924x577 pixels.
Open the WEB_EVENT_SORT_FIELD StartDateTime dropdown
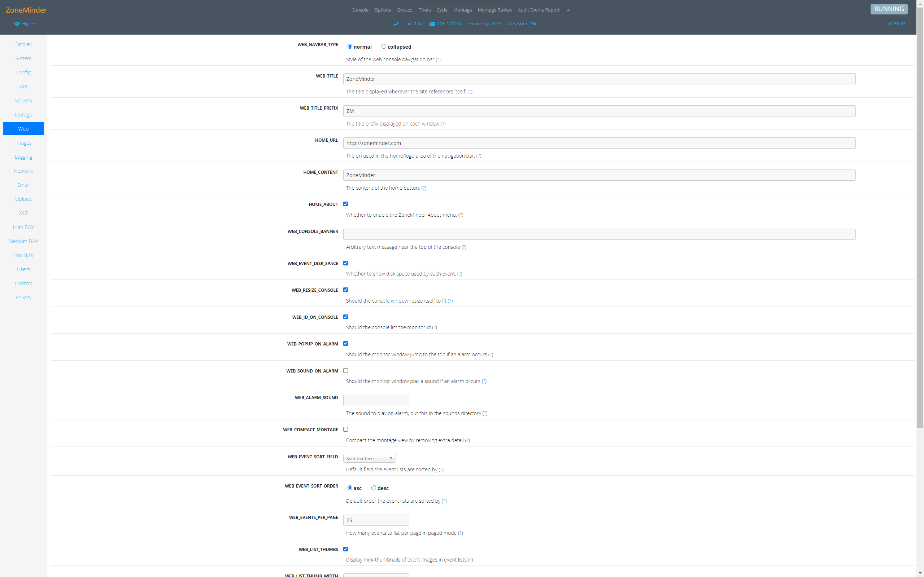point(369,458)
